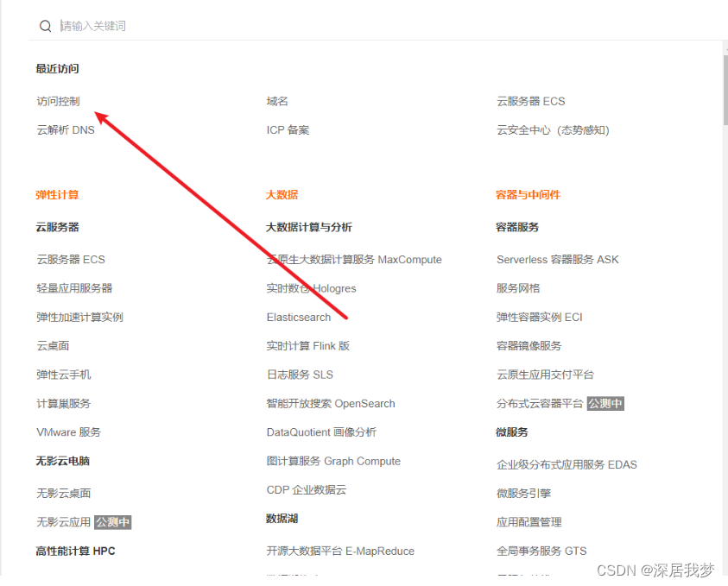Open 云桌面 product

53,346
